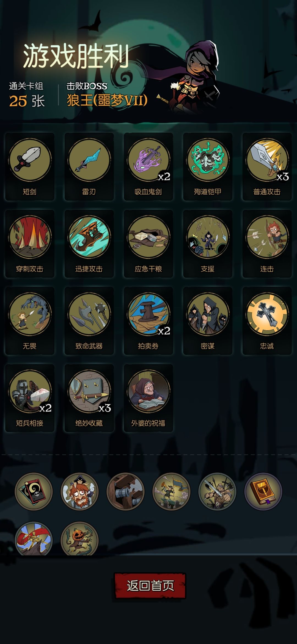View the 致命武器 weapons card
Screen dimensions: 297x644
[x=89, y=321]
